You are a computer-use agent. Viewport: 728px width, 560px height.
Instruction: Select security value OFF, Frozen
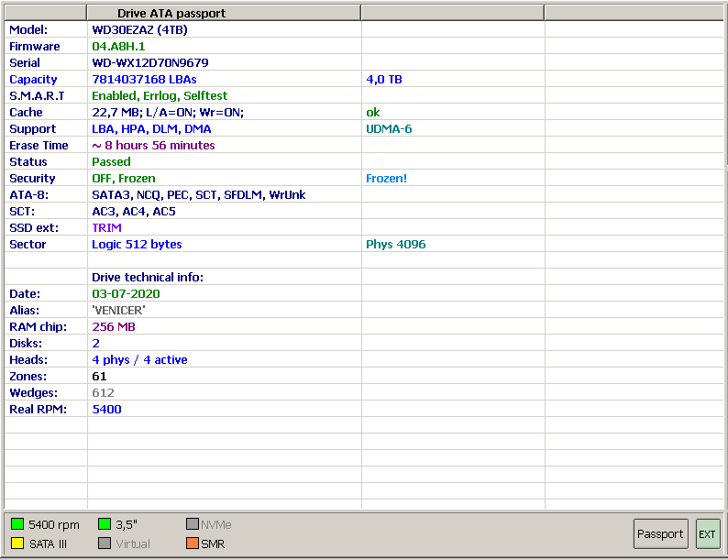click(124, 178)
